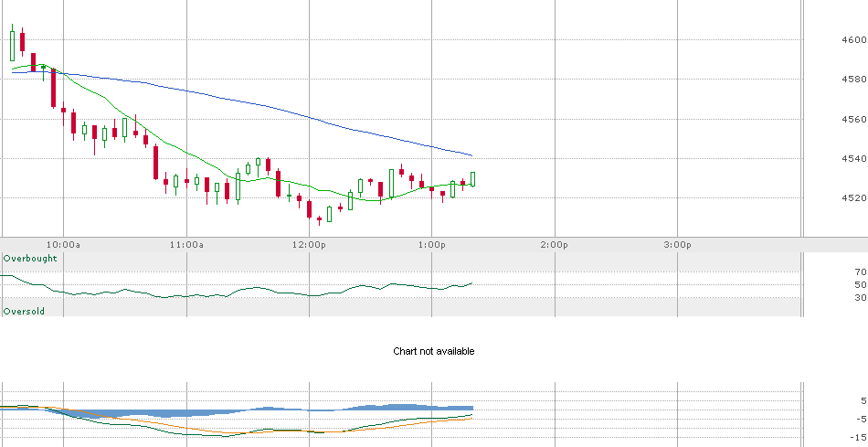This screenshot has height=447, width=868.
Task: Click the end of the blue moving average line
Action: point(471,155)
